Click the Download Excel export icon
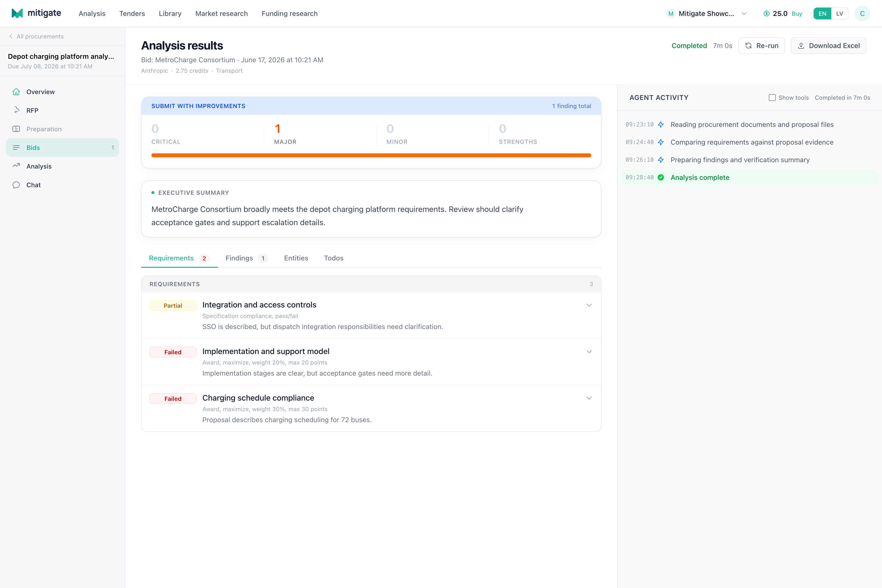 tap(801, 46)
